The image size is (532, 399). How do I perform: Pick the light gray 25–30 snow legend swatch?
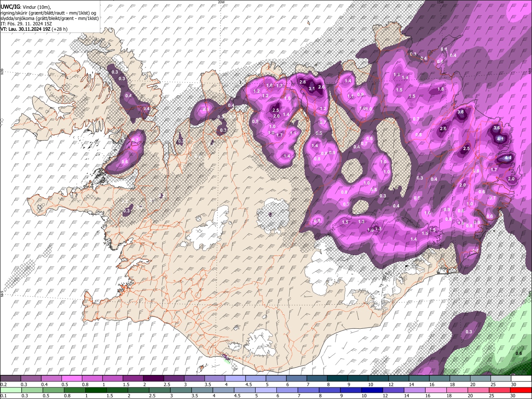click(x=501, y=379)
